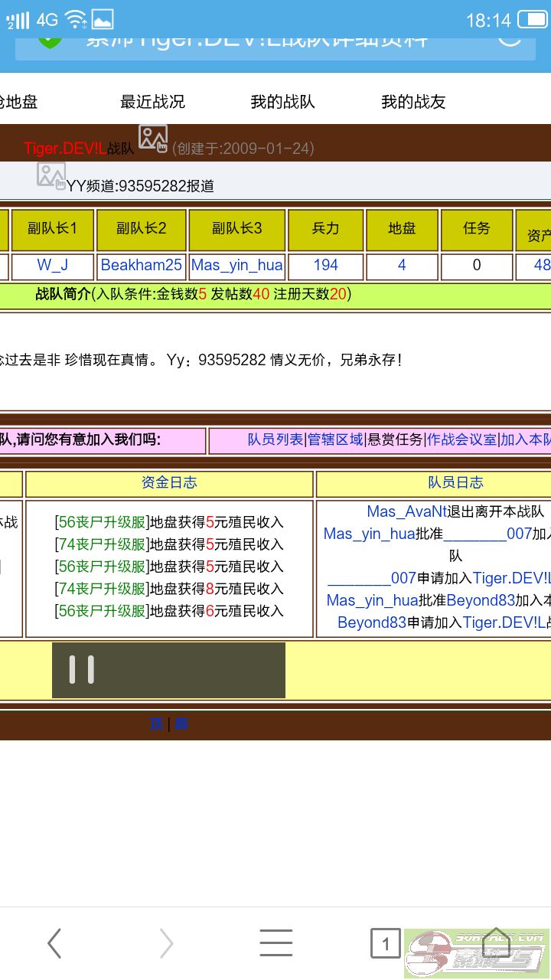Tap the battery indicator in status bar

[532, 19]
